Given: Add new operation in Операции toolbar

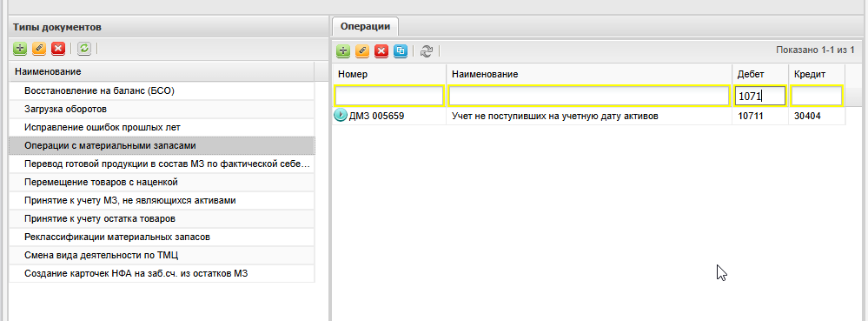Looking at the screenshot, I should click(x=344, y=51).
